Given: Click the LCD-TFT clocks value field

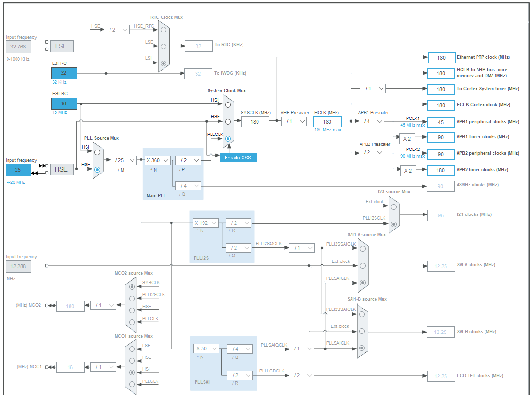Looking at the screenshot, I should (x=441, y=376).
